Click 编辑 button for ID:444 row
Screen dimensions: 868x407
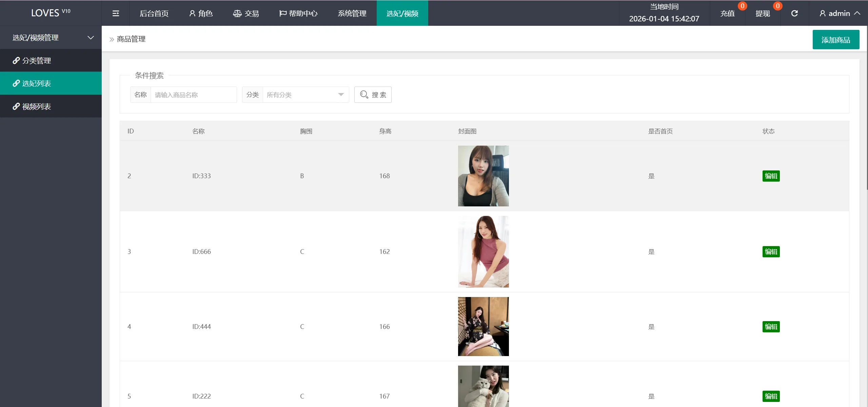771,327
